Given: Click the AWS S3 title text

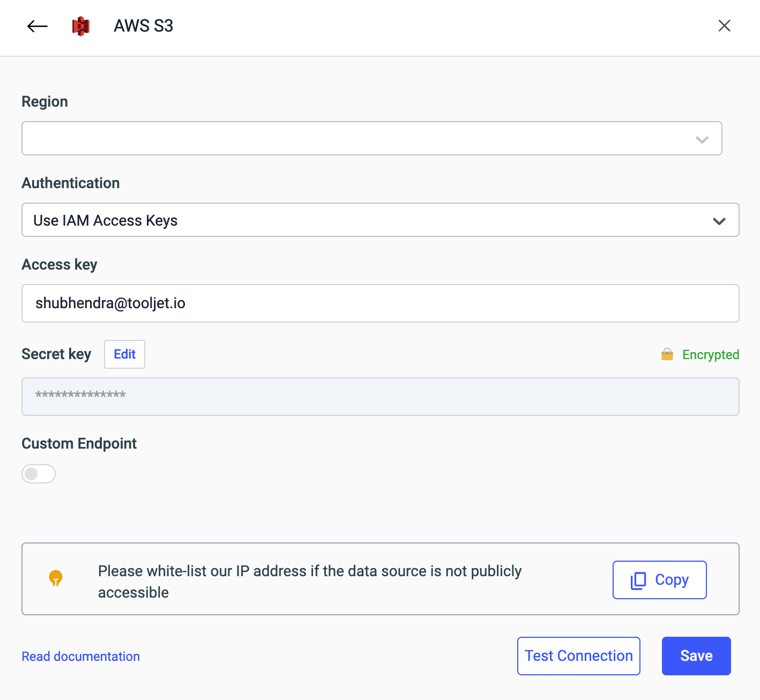Looking at the screenshot, I should pos(143,26).
